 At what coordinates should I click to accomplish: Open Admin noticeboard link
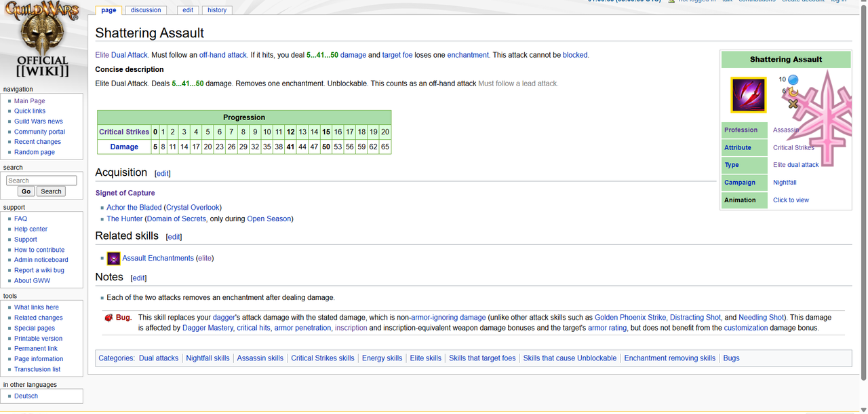pos(41,260)
